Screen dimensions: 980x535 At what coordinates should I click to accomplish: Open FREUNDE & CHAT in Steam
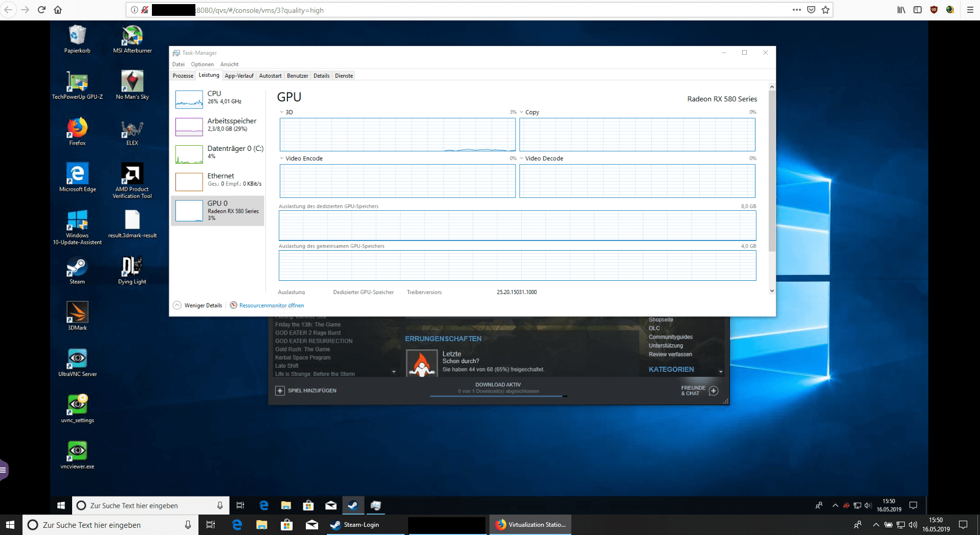[x=699, y=391]
